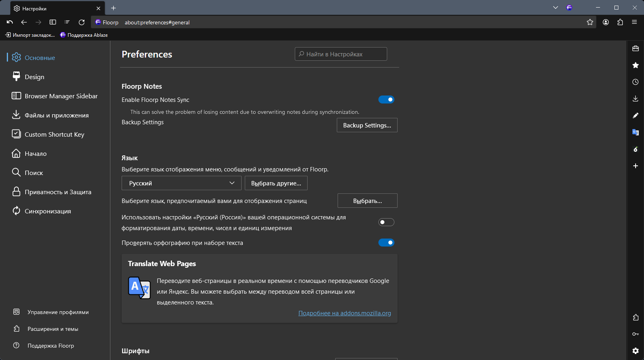Open Bookmarks panel star in right sidebar

coord(635,65)
